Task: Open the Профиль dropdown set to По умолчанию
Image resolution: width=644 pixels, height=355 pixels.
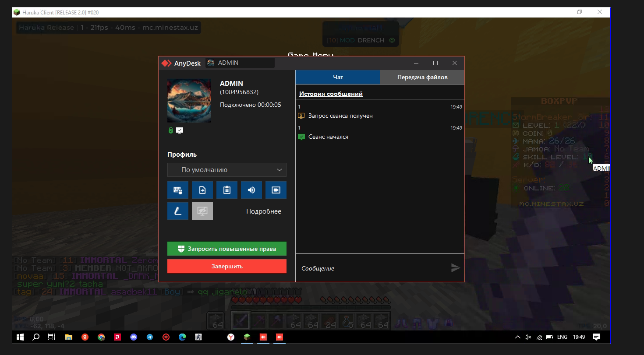Action: coord(226,170)
